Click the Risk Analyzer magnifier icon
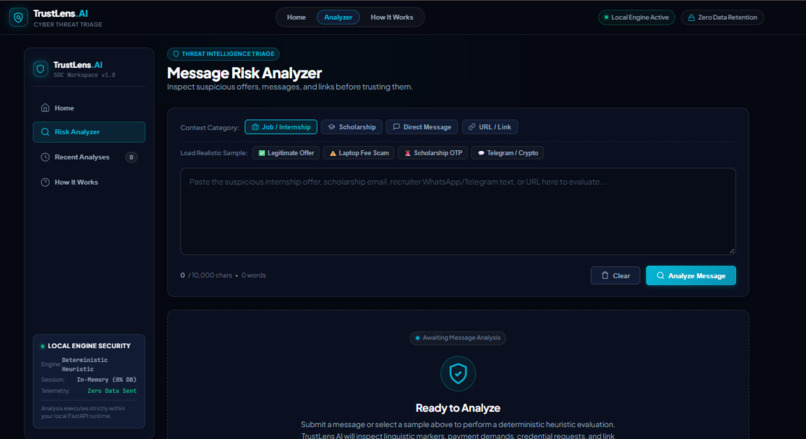Image resolution: width=806 pixels, height=439 pixels. pos(45,132)
